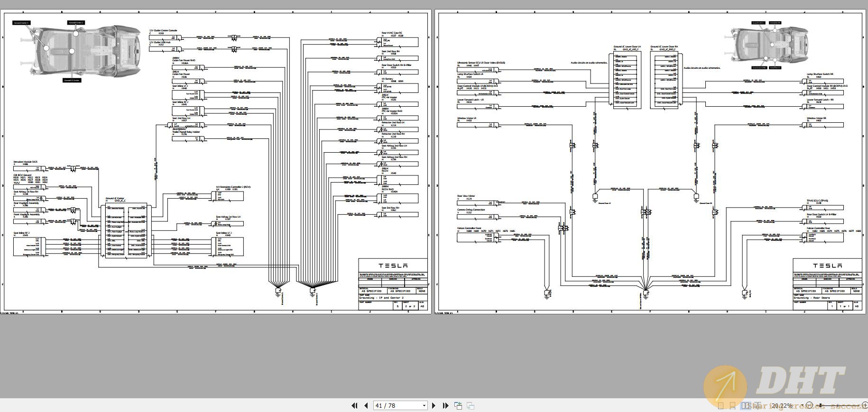
Task: Zoom out using the minus button
Action: pos(810,405)
